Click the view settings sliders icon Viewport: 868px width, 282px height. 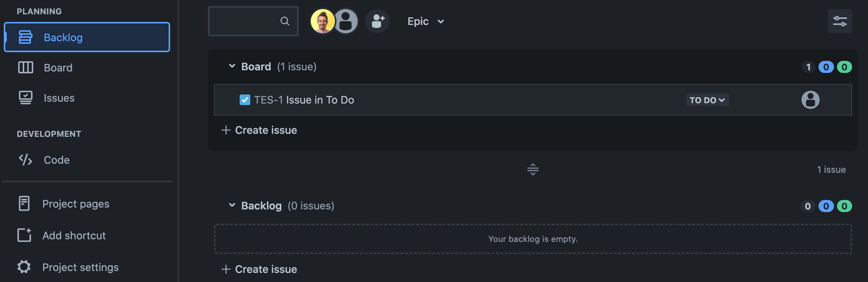point(840,21)
